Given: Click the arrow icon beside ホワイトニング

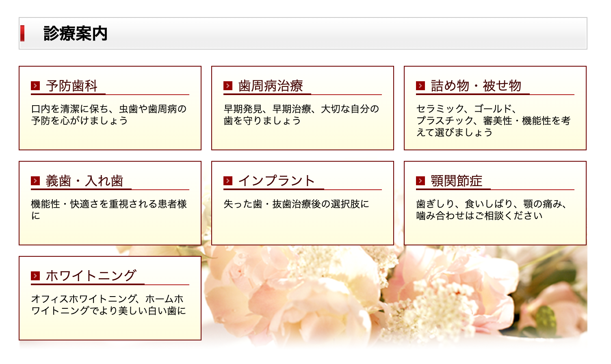Looking at the screenshot, I should (x=35, y=276).
